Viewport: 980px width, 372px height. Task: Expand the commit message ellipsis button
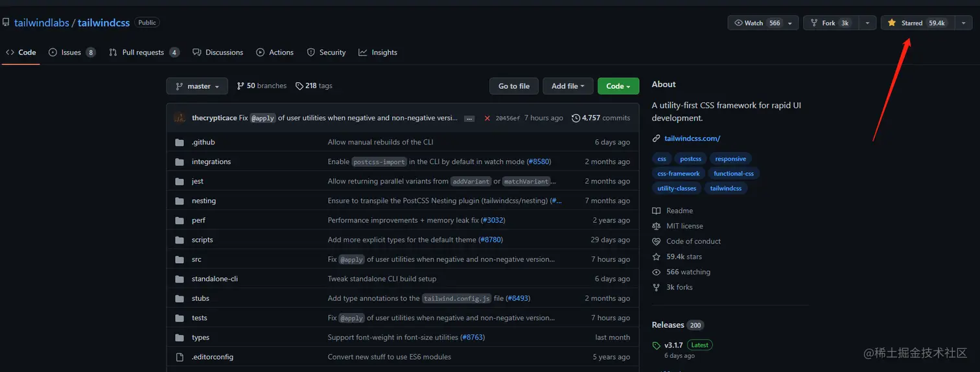469,119
